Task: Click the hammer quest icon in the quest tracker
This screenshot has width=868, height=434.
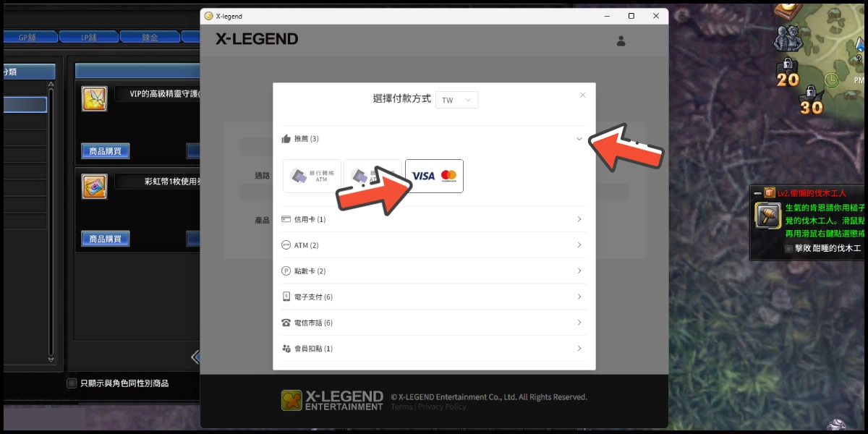Action: tap(767, 215)
